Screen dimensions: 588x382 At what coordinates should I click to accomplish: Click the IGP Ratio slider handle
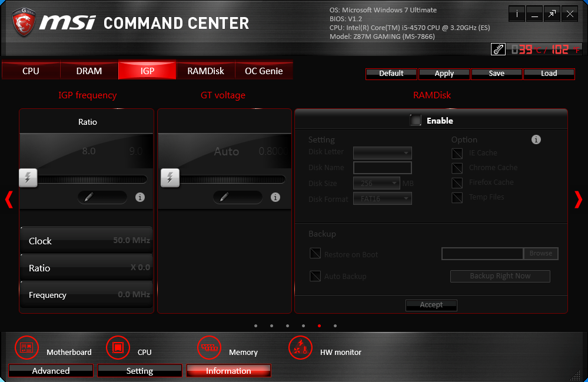28,178
